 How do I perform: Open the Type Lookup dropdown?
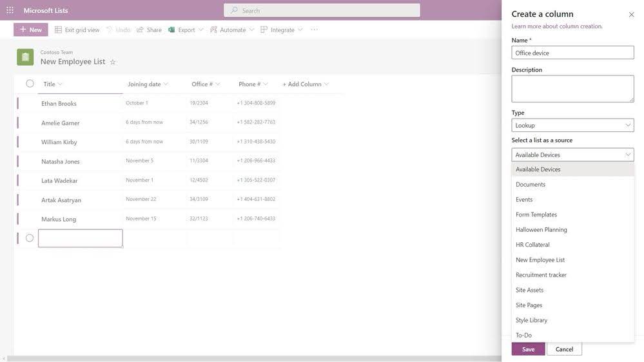[572, 125]
